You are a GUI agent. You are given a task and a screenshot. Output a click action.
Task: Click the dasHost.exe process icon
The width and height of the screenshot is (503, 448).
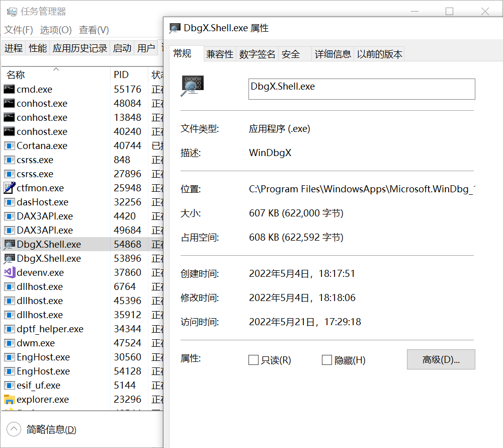tap(9, 202)
